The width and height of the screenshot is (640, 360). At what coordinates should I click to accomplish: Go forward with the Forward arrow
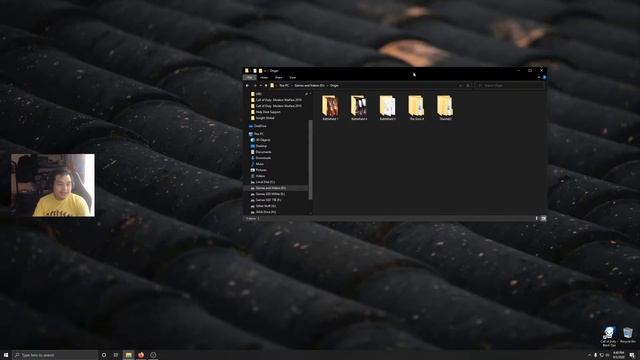pos(255,85)
